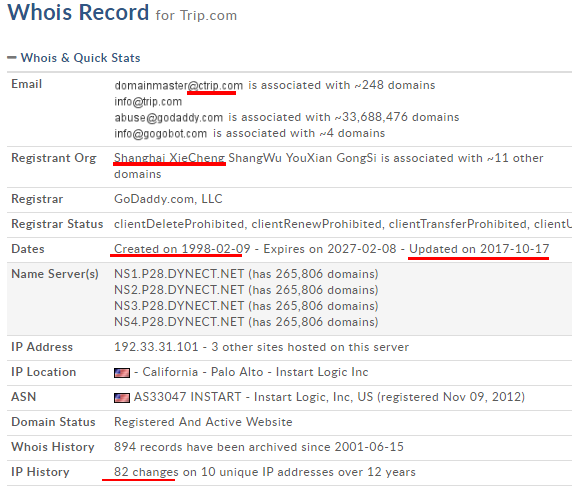Open abuse@godaddy.com email entry

pos(169,117)
